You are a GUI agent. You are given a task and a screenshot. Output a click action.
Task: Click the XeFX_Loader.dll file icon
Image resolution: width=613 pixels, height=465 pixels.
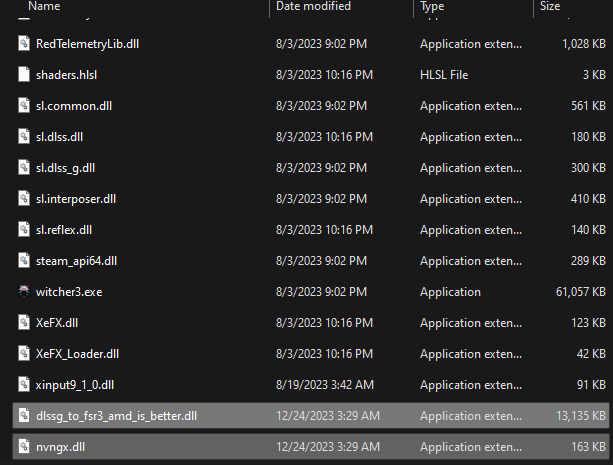click(x=24, y=354)
